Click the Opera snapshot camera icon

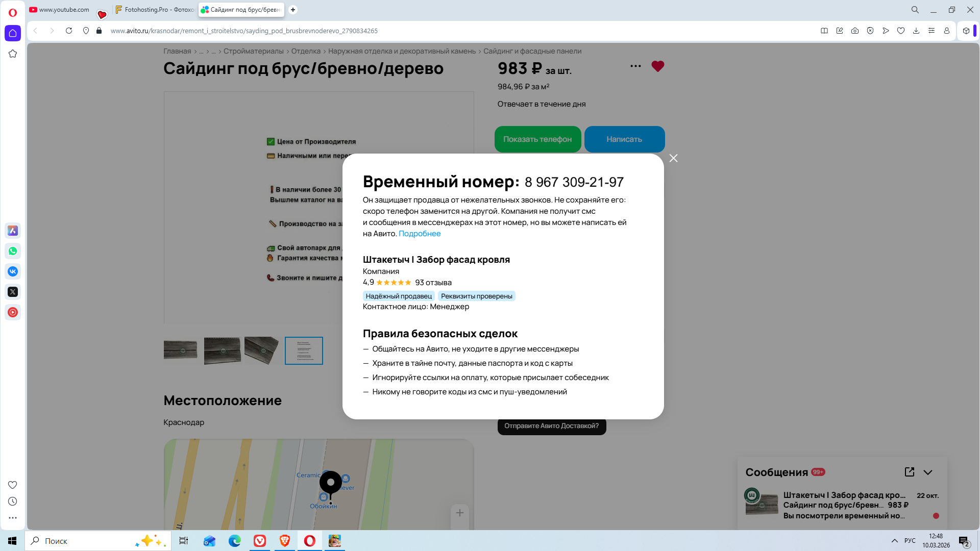coord(855,31)
